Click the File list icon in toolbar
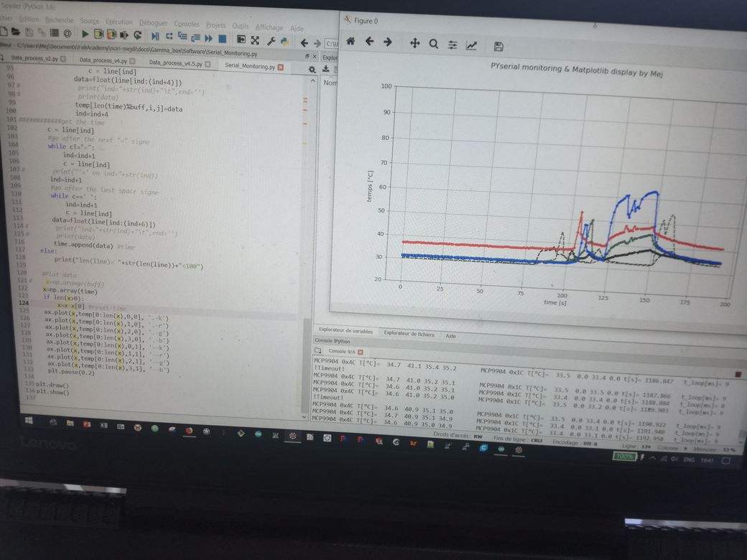This screenshot has width=747, height=560. coord(55,33)
